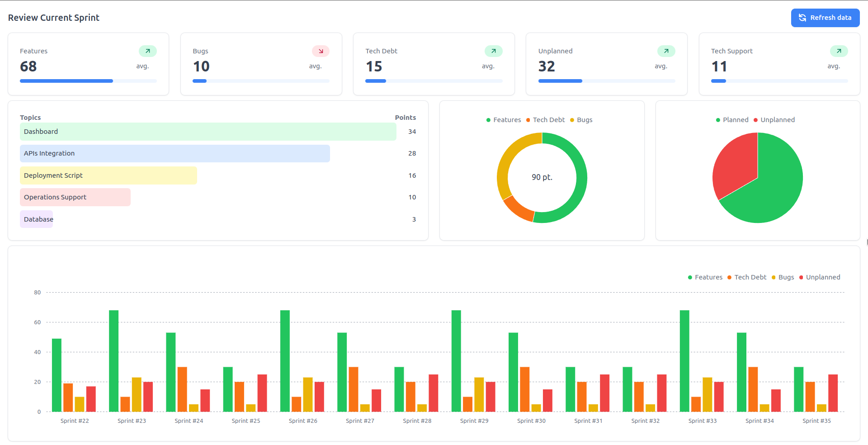This screenshot has width=868, height=445.
Task: Click the red Unplanned bar for Sprint #35
Action: tap(833, 393)
